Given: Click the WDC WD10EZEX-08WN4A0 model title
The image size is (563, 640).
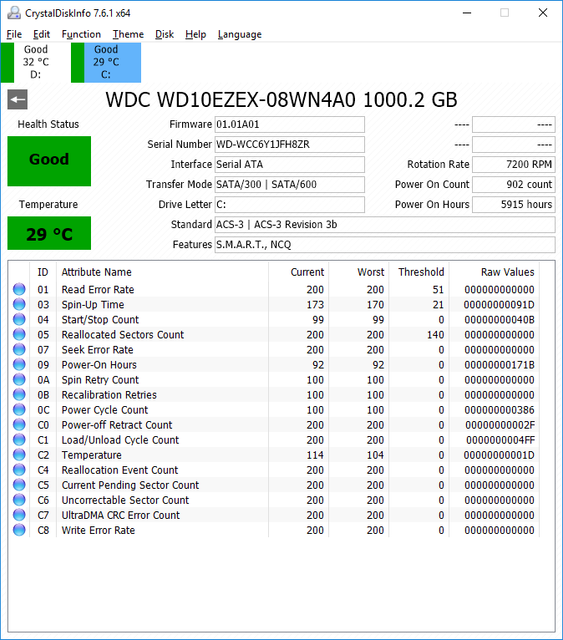Looking at the screenshot, I should pos(281,100).
